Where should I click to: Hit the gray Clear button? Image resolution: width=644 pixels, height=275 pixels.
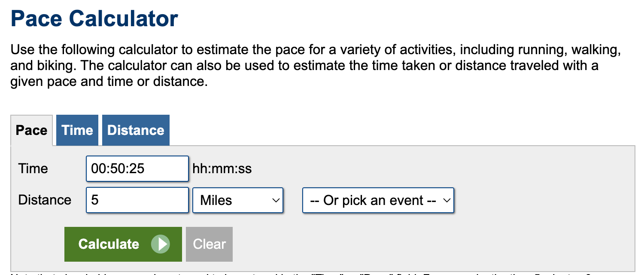209,244
